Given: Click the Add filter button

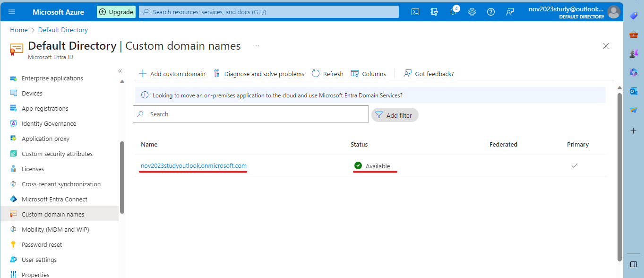Looking at the screenshot, I should pos(395,115).
